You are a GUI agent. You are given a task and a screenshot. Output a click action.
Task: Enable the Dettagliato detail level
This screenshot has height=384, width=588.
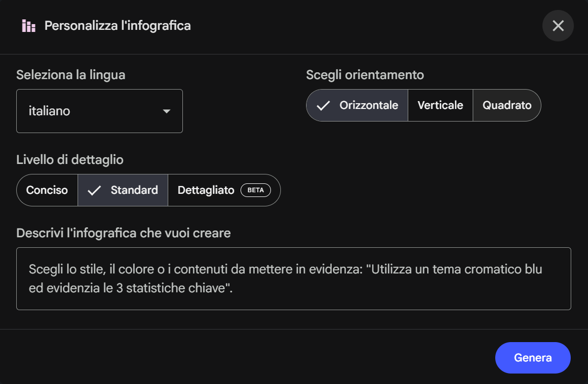coord(206,190)
